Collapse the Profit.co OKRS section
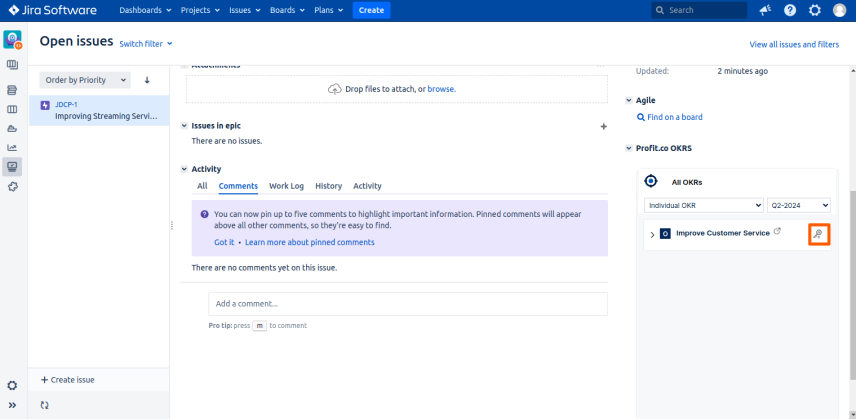This screenshot has height=420, width=856. [628, 148]
